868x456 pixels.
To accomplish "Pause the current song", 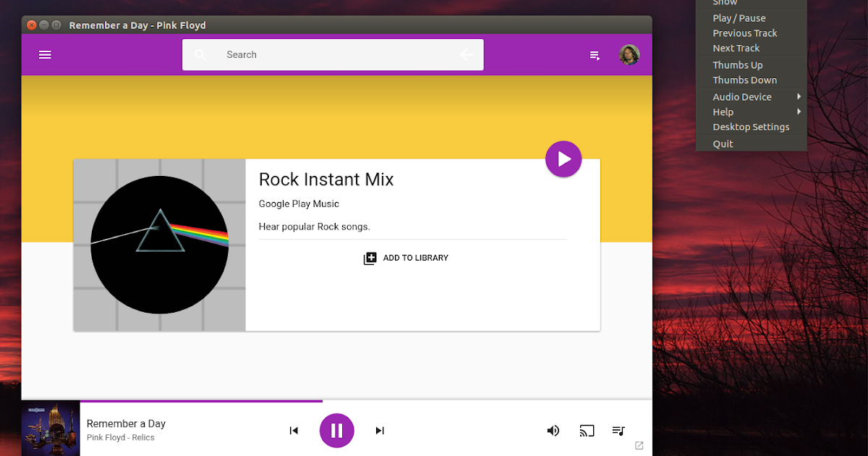I will point(336,431).
